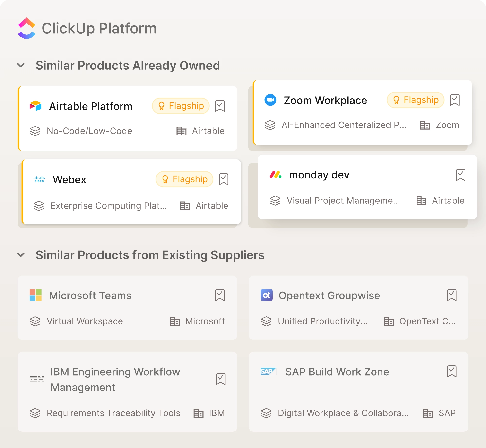This screenshot has width=486, height=448.
Task: Select the Cisco Webex logo
Action: click(x=39, y=179)
